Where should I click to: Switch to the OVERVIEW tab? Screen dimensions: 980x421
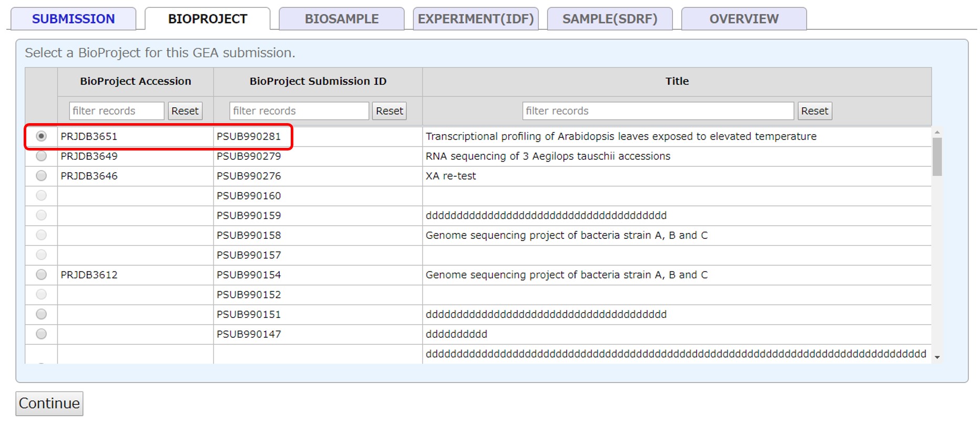(x=743, y=19)
